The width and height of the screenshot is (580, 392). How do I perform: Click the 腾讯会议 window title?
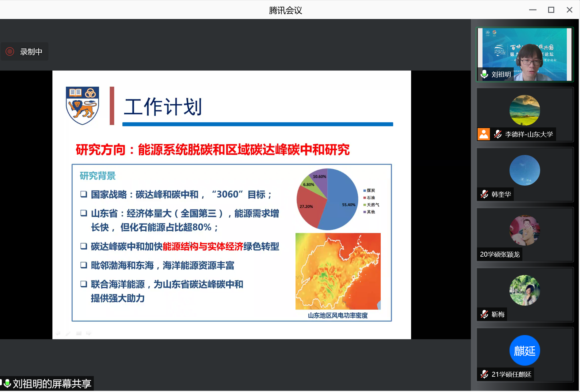pos(285,10)
